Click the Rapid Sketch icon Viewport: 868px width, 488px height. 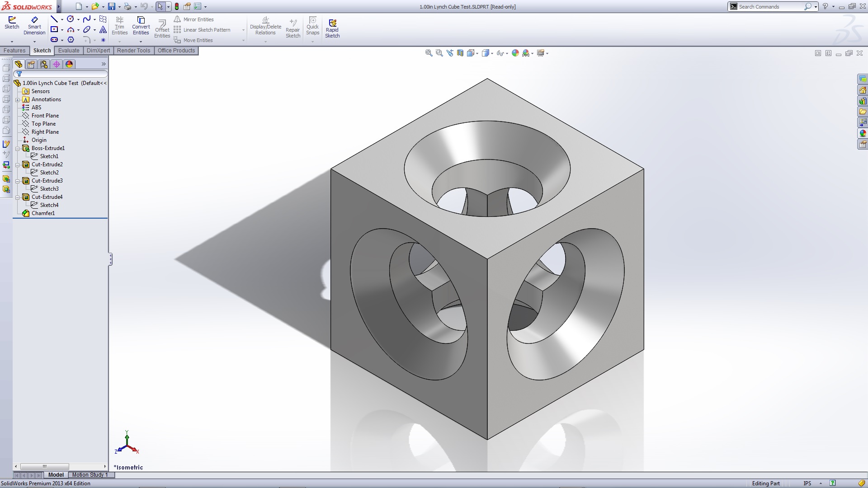(332, 28)
